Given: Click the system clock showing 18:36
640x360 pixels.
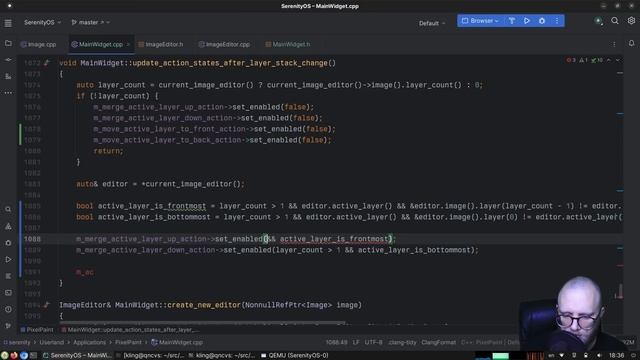Looking at the screenshot, I should [616, 356].
